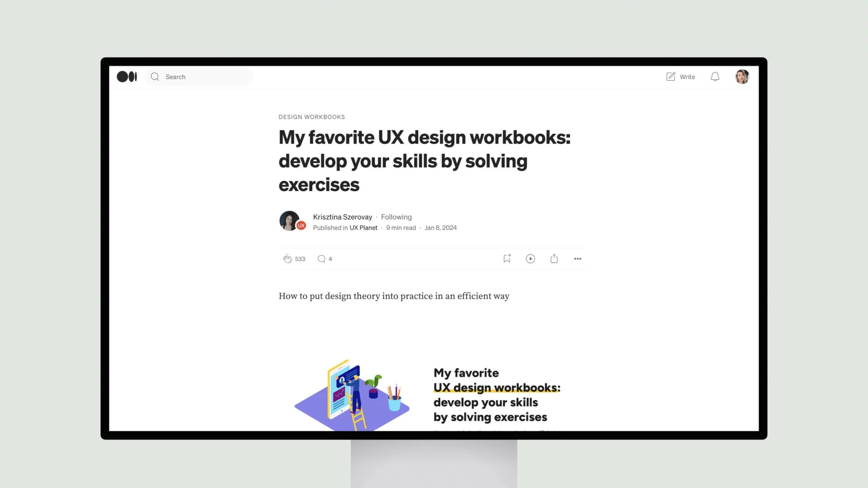This screenshot has height=488, width=868.
Task: View the 533 claps count
Action: [x=300, y=258]
